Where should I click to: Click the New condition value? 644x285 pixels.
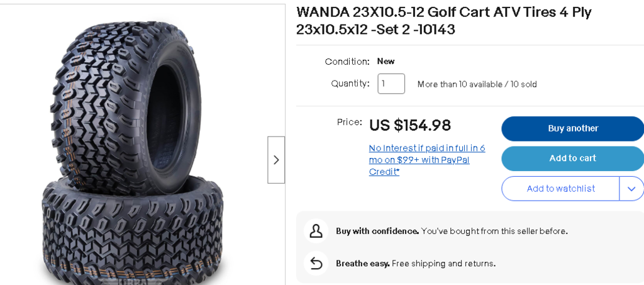386,61
